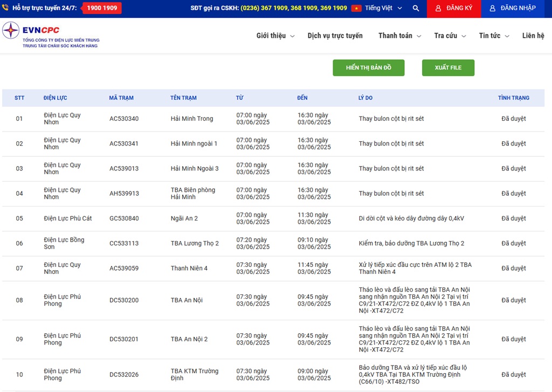Image resolution: width=552 pixels, height=392 pixels.
Task: Click the user icon beside ĐĂNG KÝ
Action: 438,9
